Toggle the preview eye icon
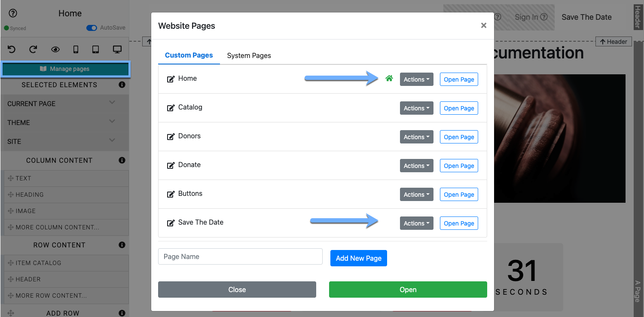 coord(55,49)
